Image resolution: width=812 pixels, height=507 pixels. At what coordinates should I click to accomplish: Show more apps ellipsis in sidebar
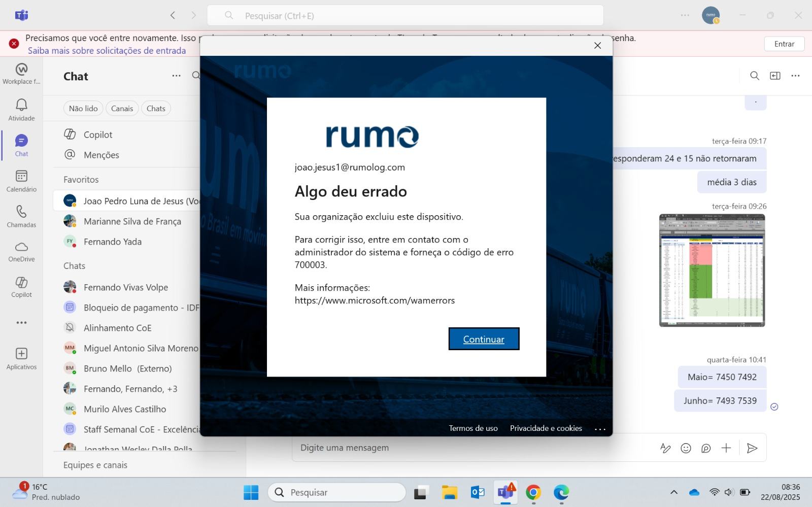[21, 323]
